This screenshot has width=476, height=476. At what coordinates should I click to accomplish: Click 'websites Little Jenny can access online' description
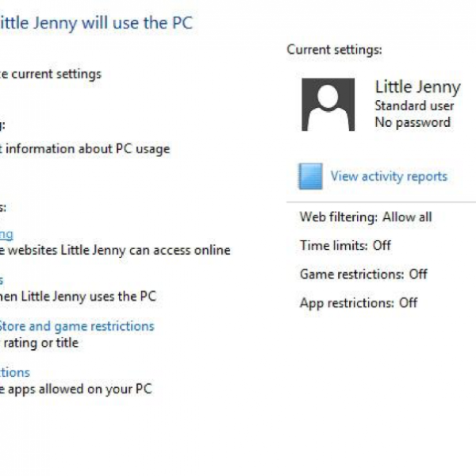(x=115, y=250)
